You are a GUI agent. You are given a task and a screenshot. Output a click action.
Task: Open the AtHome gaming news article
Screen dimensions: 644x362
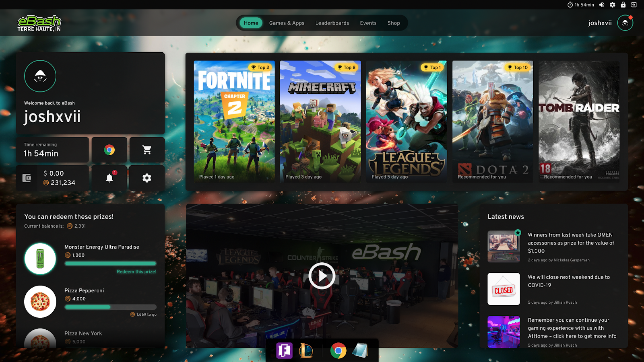click(572, 328)
